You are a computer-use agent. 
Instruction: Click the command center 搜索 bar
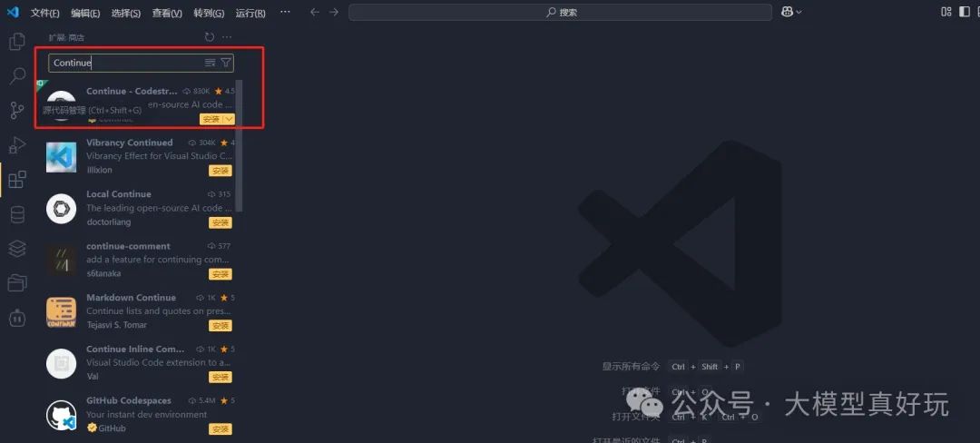561,13
